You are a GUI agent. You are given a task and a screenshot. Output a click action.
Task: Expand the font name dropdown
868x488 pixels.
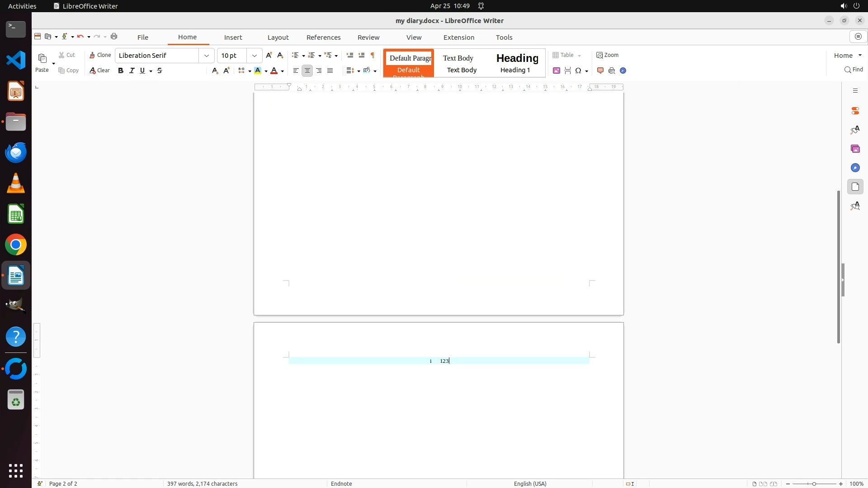pyautogui.click(x=207, y=56)
